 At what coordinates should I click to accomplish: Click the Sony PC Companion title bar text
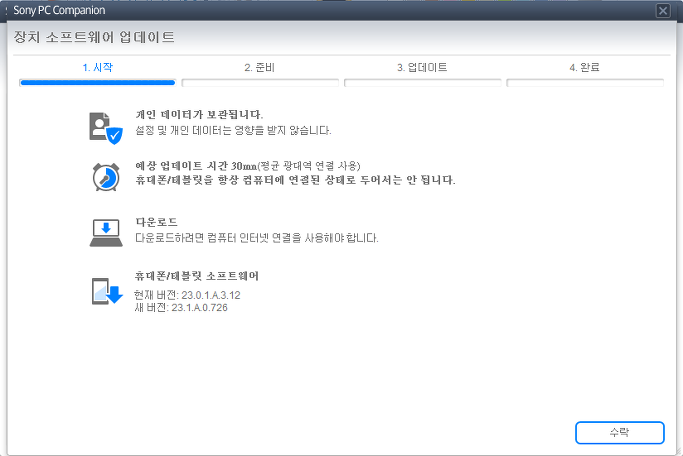59,10
